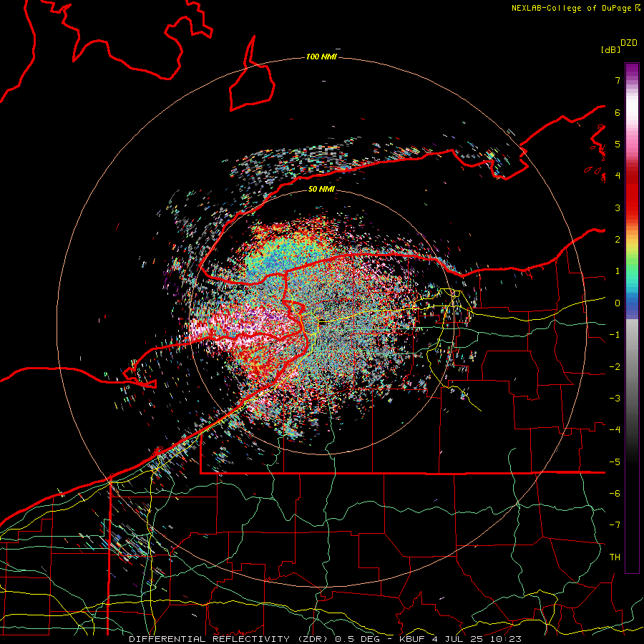
Task: Click the 100 NMI range ring label
Action: [x=321, y=57]
